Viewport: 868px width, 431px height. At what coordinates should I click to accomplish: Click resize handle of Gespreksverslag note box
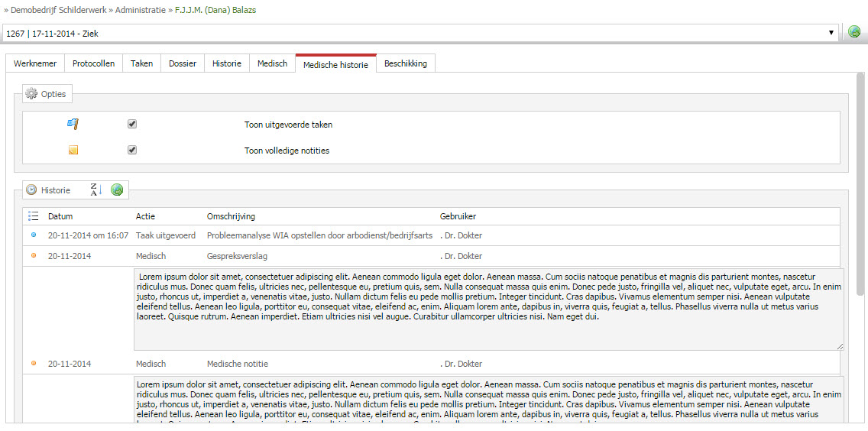[840, 346]
